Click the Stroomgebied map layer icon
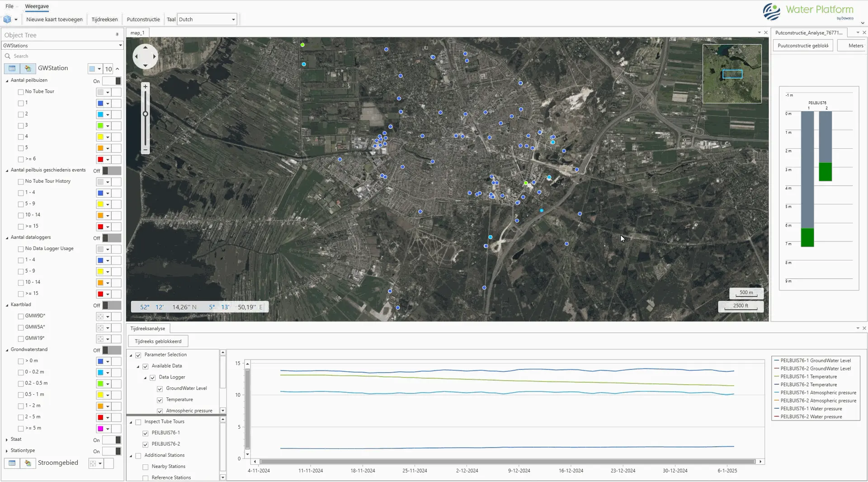The width and height of the screenshot is (868, 482). click(x=28, y=463)
